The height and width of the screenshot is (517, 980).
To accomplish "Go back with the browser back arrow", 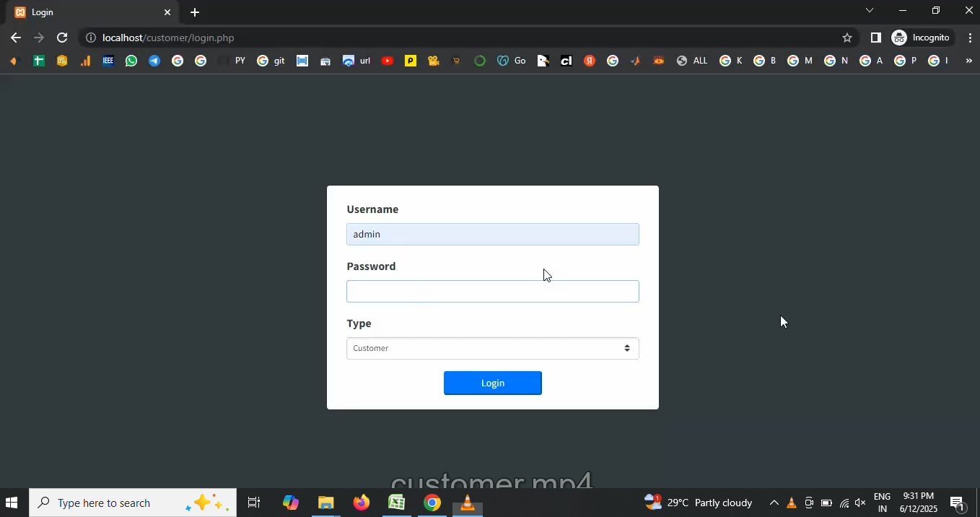I will pos(16,38).
